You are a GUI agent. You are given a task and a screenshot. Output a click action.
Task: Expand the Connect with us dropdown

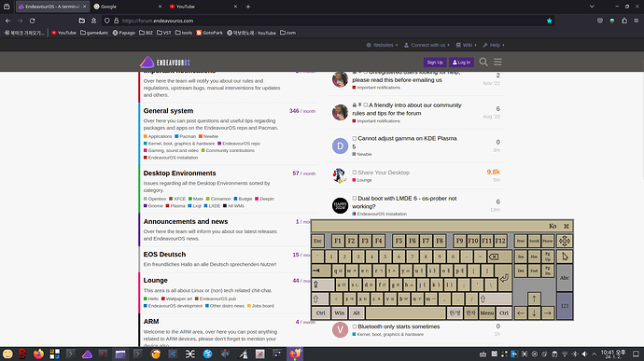tap(427, 45)
